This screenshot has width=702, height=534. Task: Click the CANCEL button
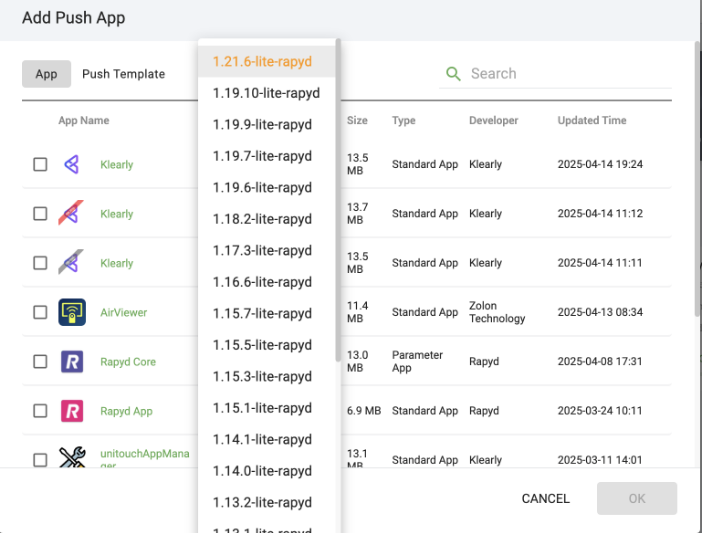(546, 499)
